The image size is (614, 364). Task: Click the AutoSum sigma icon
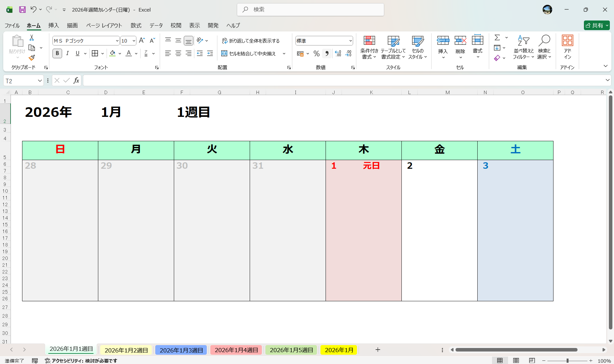(497, 37)
